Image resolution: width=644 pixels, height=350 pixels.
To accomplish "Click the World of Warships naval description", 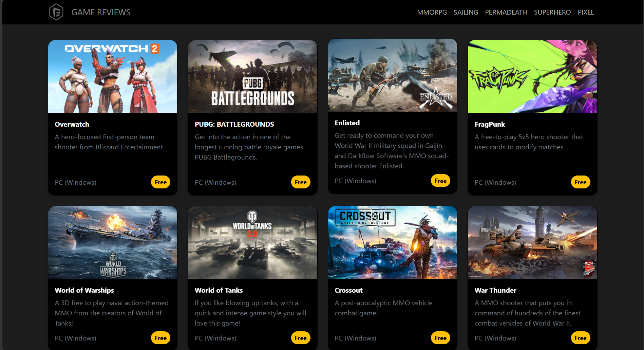I will coord(112,313).
